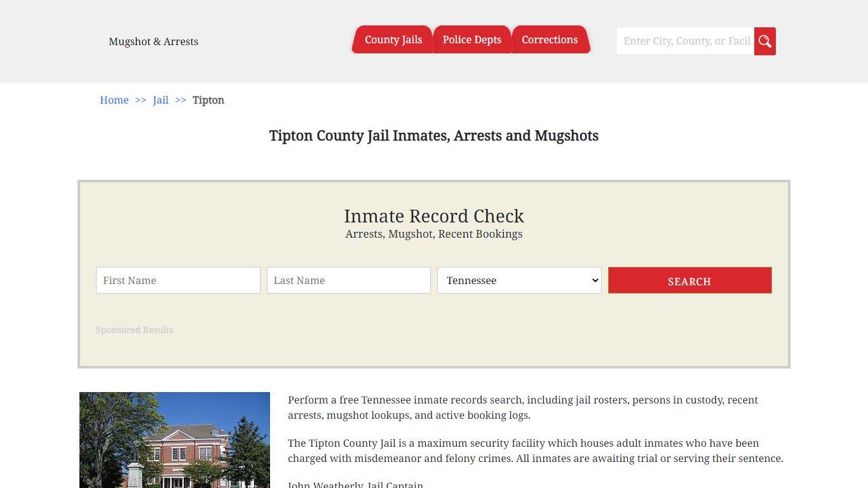This screenshot has height=488, width=868.
Task: Click the paragraph describing maximum security facility
Action: point(536,451)
